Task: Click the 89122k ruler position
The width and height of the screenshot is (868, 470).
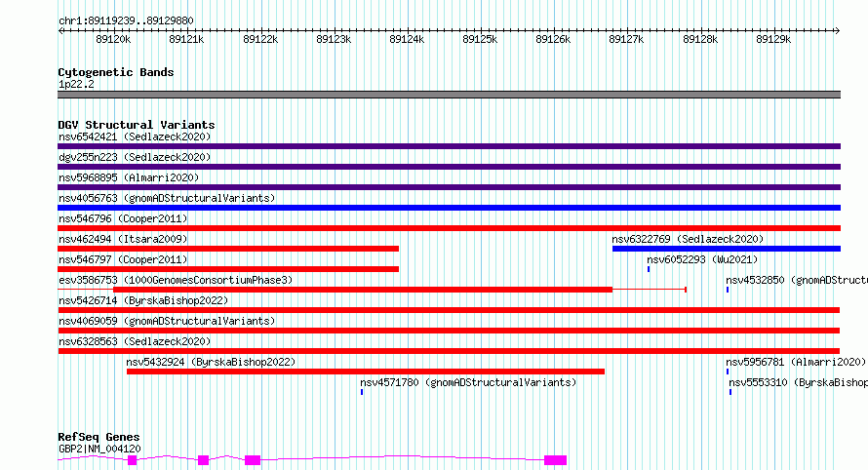Action: 260,39
